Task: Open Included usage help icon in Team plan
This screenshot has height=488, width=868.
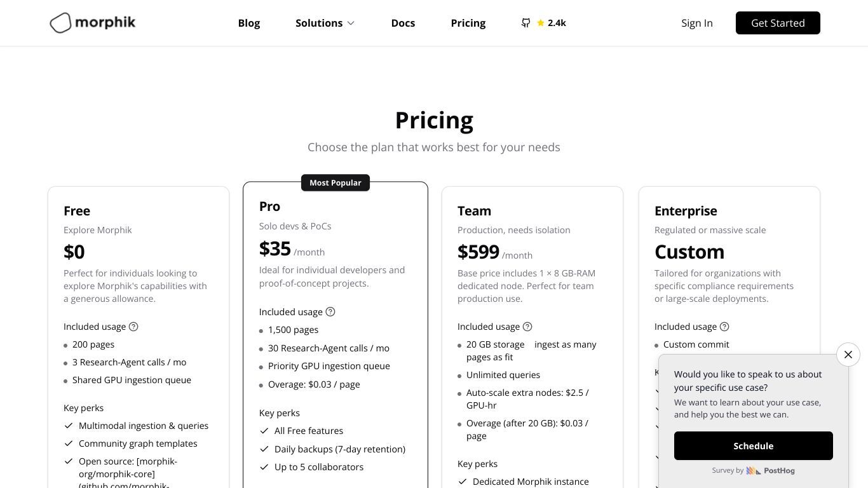Action: pos(527,327)
